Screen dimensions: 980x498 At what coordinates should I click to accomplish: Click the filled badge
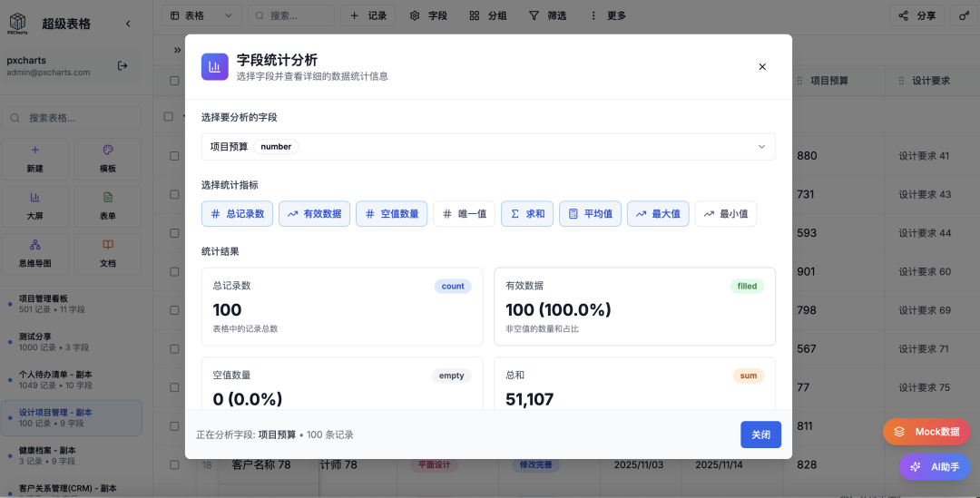tap(747, 286)
